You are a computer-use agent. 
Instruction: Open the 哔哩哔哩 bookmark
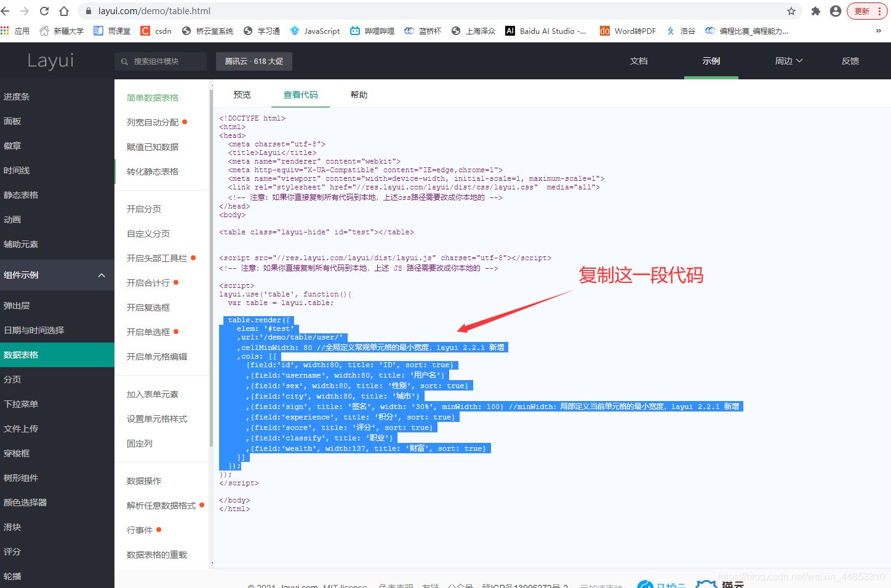coord(372,31)
